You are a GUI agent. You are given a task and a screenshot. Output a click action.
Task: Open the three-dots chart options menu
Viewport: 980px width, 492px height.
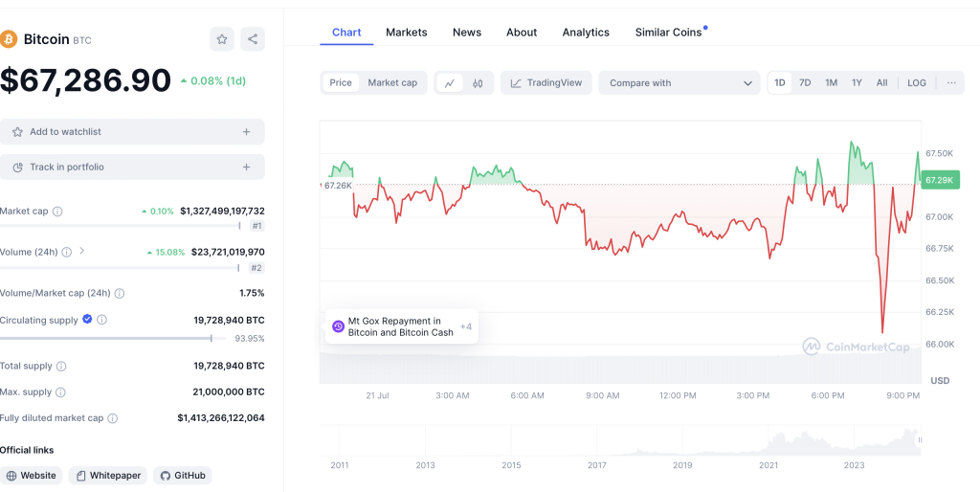tap(950, 83)
